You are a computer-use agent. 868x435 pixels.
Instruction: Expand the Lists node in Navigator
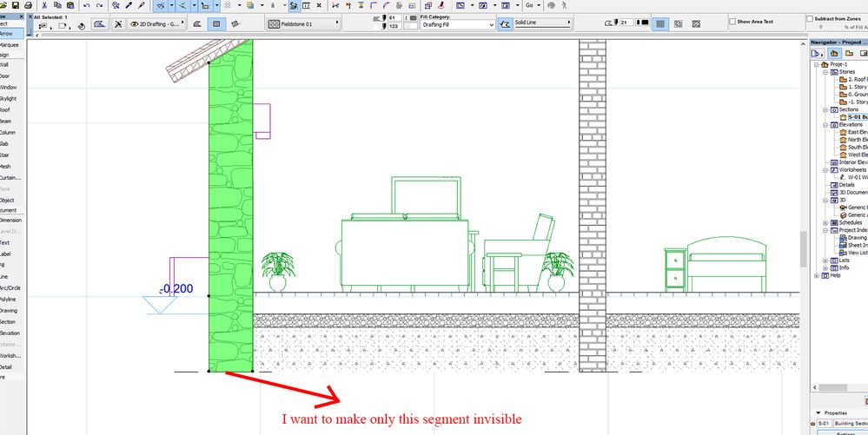825,260
